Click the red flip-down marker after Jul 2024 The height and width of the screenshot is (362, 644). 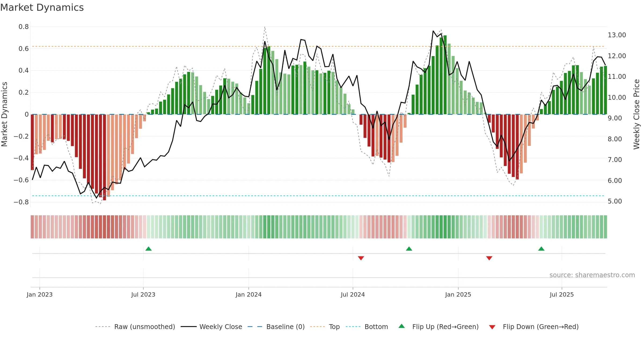[x=361, y=258]
